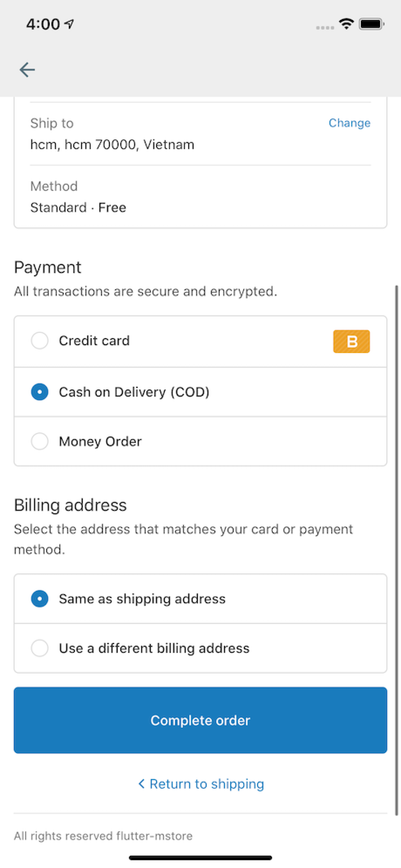
Task: Click the chevron before Return to shipping
Action: point(142,783)
